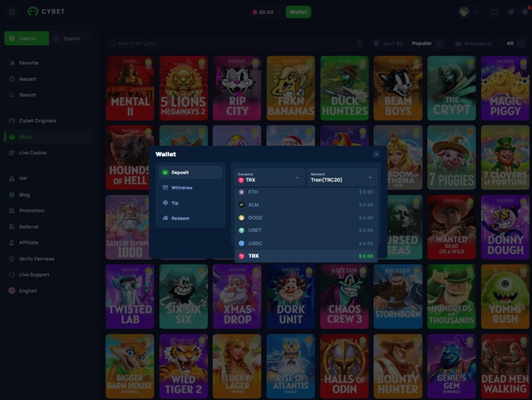The height and width of the screenshot is (400, 532).
Task: Open the Withdraw tab in Wallet
Action: pyautogui.click(x=182, y=188)
